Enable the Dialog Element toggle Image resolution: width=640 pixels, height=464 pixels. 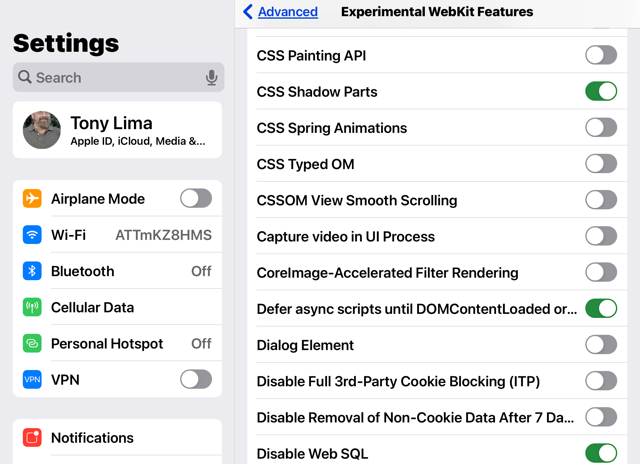(x=601, y=345)
